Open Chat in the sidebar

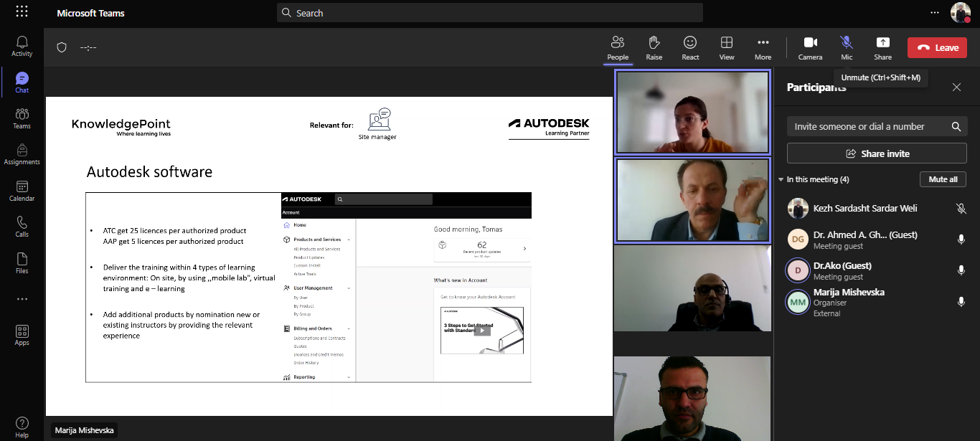pos(22,83)
